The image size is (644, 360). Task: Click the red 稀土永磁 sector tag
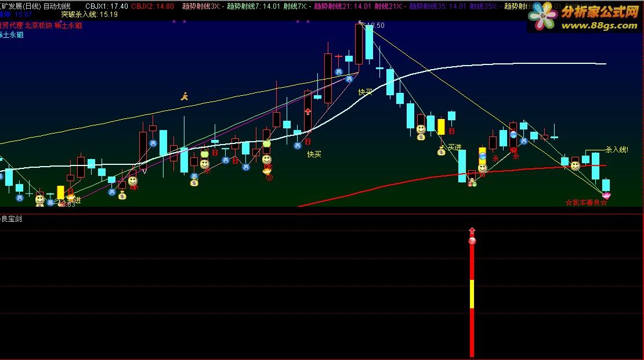[68, 25]
